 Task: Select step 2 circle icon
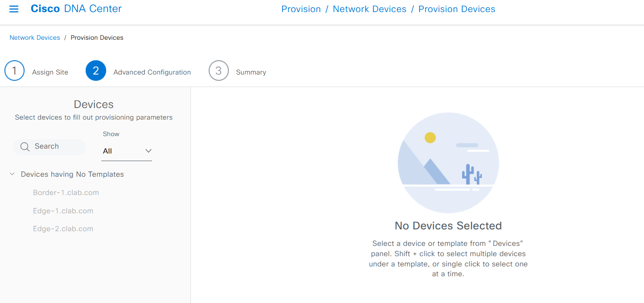(x=96, y=71)
